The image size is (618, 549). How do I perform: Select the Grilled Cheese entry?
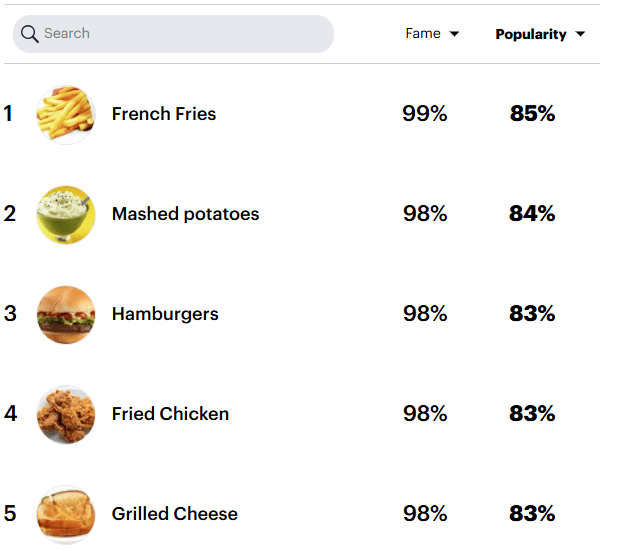[175, 514]
